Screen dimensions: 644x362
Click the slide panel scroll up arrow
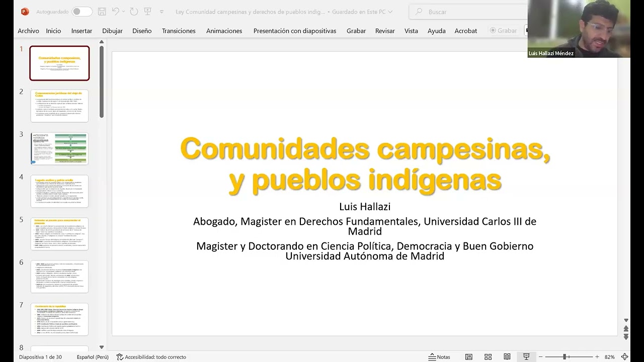click(x=101, y=43)
